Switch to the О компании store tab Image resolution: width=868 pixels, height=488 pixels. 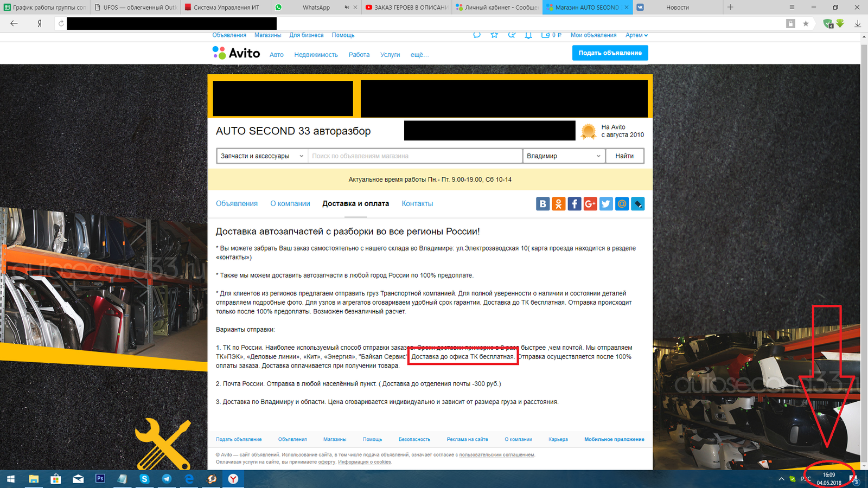(x=290, y=204)
